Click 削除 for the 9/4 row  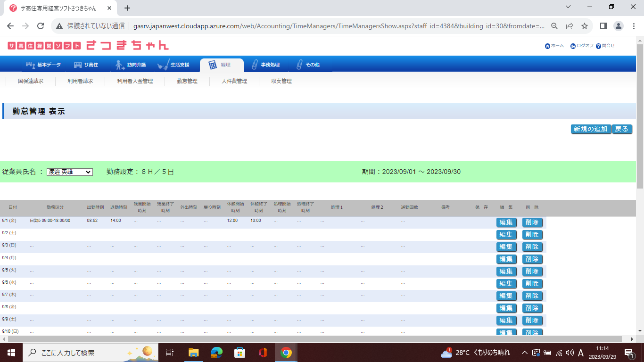[532, 259]
